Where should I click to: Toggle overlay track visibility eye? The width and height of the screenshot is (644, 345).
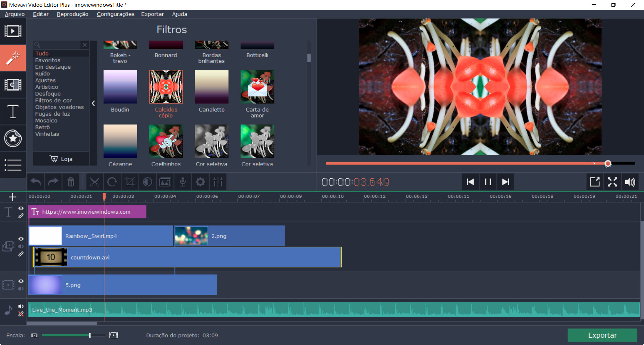pyautogui.click(x=21, y=239)
